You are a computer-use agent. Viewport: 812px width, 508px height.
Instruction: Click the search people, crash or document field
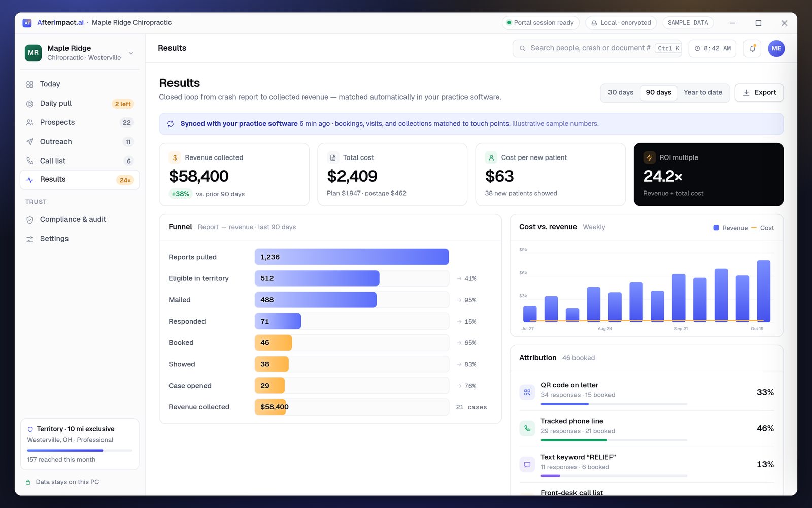click(x=597, y=48)
